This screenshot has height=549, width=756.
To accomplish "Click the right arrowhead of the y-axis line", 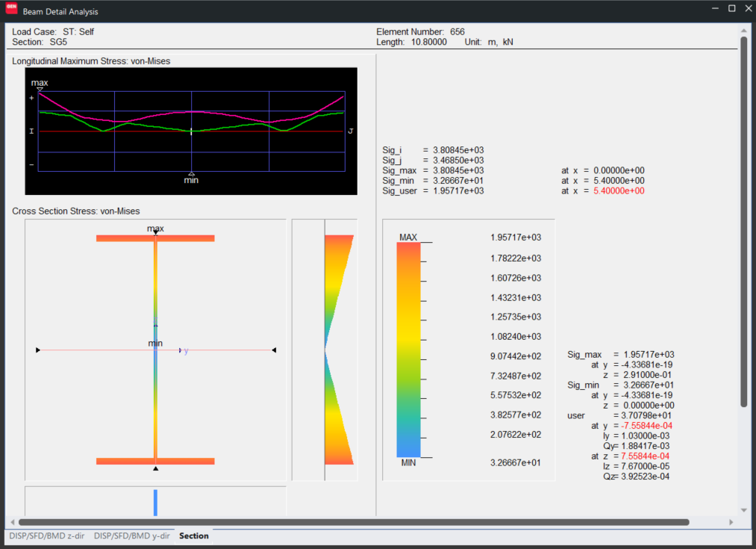I will (274, 349).
